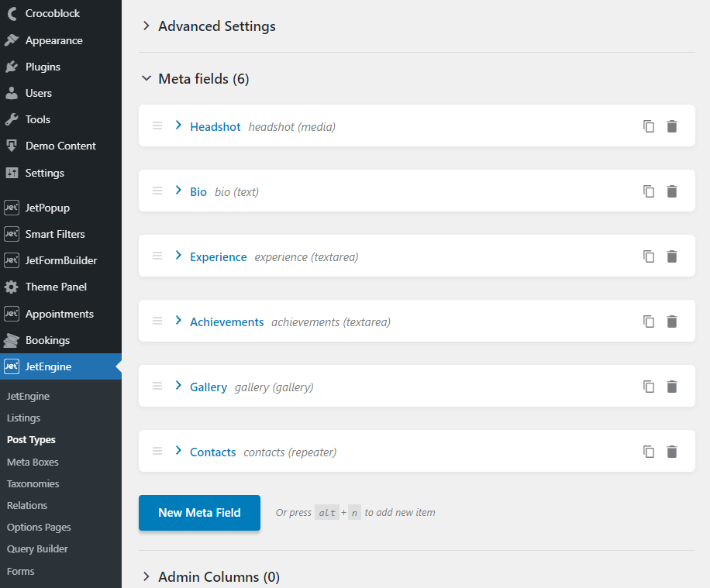Open the JetFormBuilder menu
710x588 pixels.
coord(60,260)
